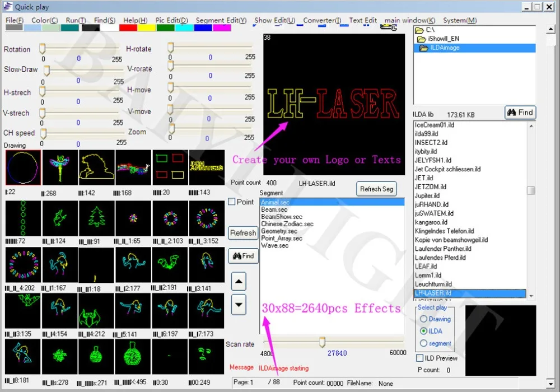Image resolution: width=560 pixels, height=392 pixels.
Task: Select the circle effect thumbnail labeled I:22
Action: click(x=22, y=166)
